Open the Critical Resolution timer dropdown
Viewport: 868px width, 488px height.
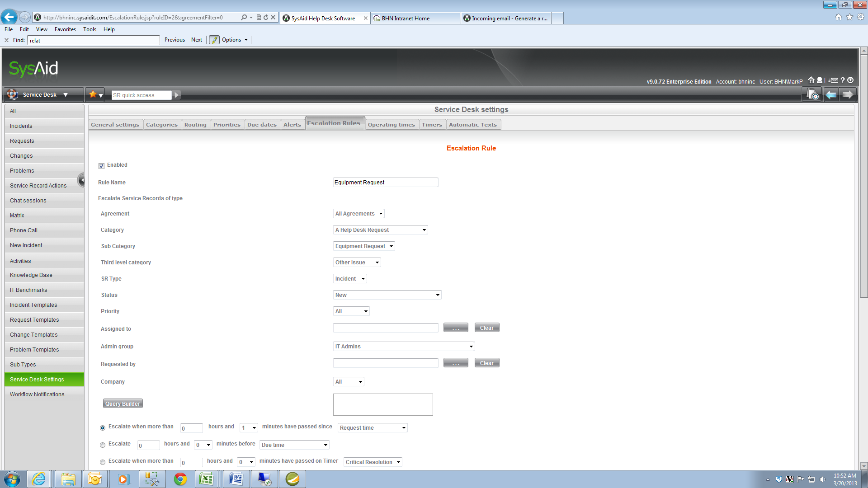coord(373,462)
